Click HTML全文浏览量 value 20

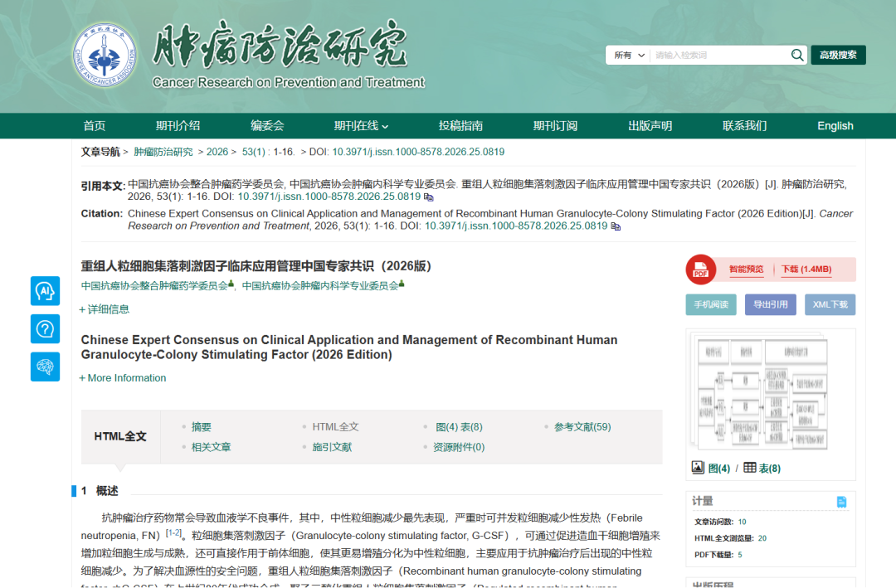[x=762, y=538]
